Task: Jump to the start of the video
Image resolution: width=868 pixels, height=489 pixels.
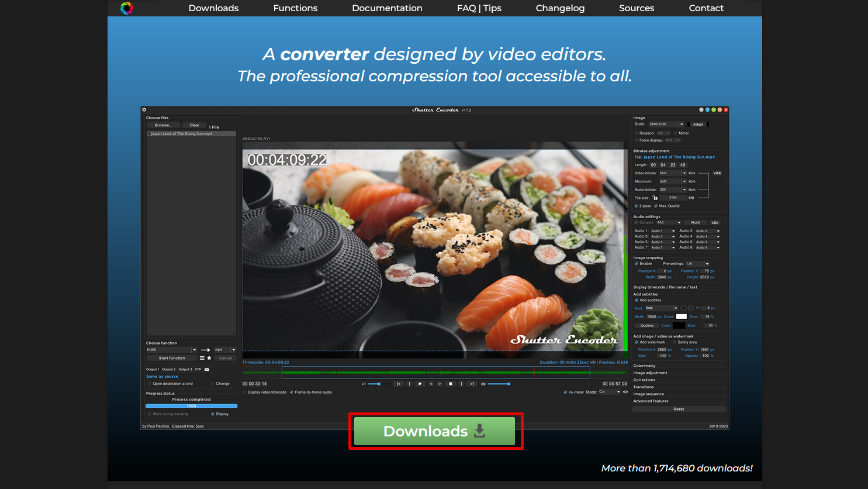Action: point(399,384)
